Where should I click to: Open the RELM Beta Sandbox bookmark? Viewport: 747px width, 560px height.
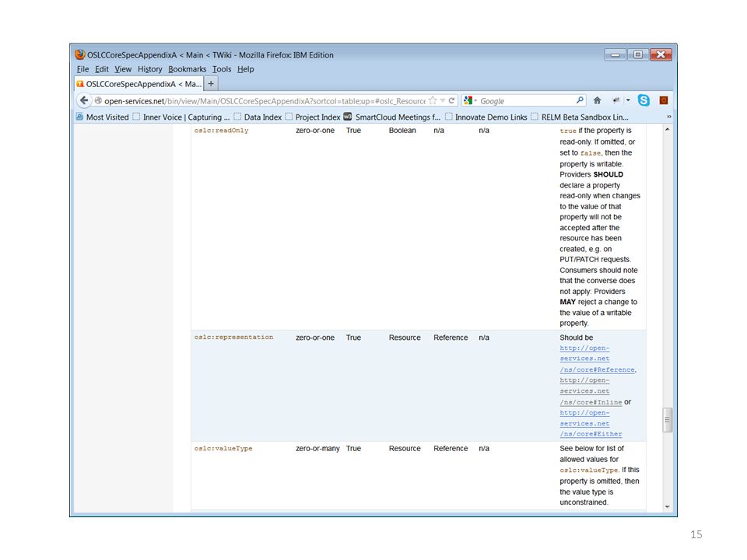click(x=580, y=117)
